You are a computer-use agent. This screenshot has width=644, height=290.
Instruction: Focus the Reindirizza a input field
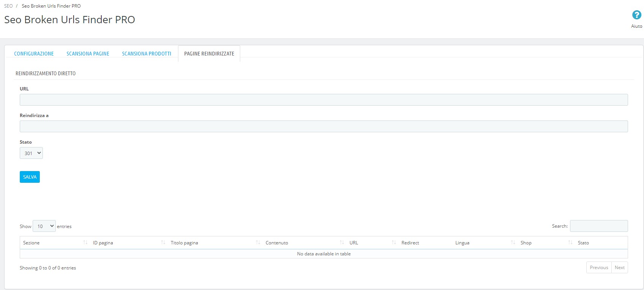tap(324, 127)
